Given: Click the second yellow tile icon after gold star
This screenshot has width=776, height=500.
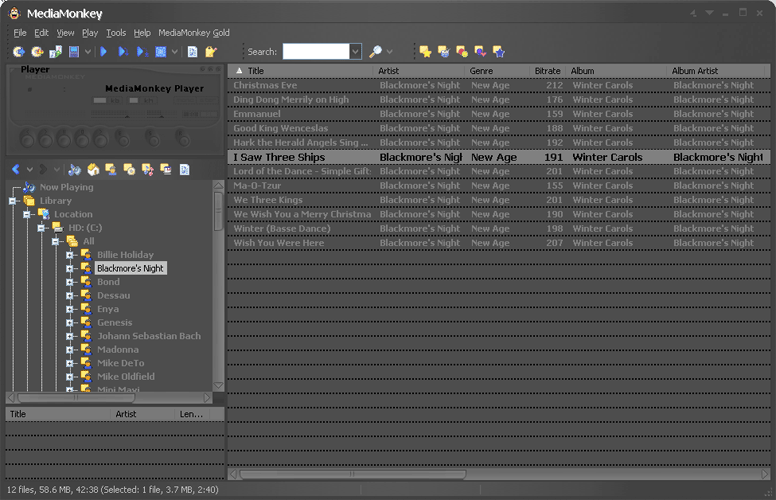Looking at the screenshot, I should click(443, 51).
